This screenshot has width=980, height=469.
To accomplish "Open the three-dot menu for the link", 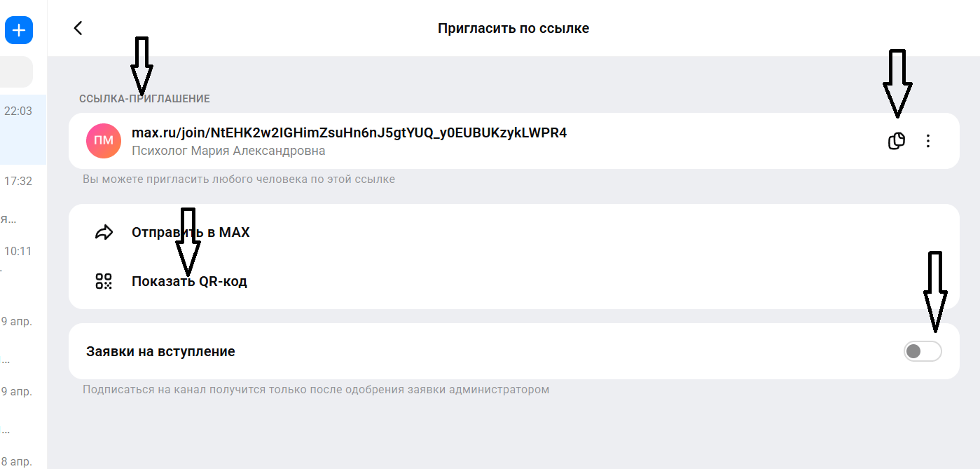I will click(928, 141).
